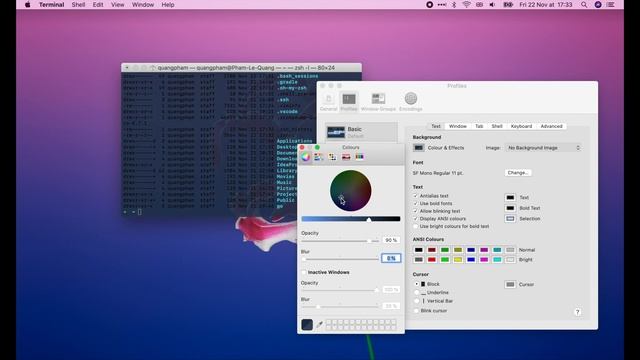Click the brightness slider below colour wheel
This screenshot has width=640, height=360.
pyautogui.click(x=351, y=219)
